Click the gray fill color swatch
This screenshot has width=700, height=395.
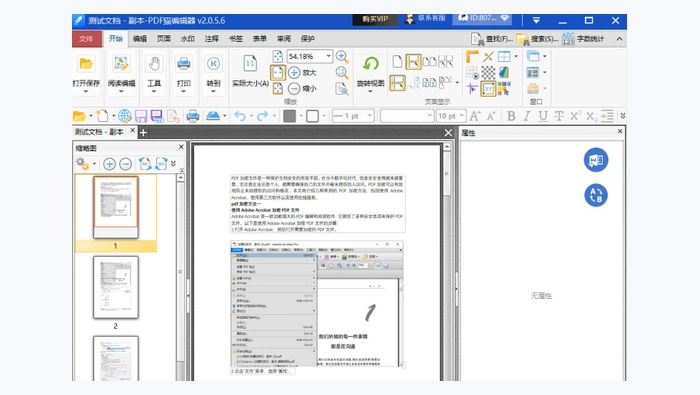click(x=289, y=116)
